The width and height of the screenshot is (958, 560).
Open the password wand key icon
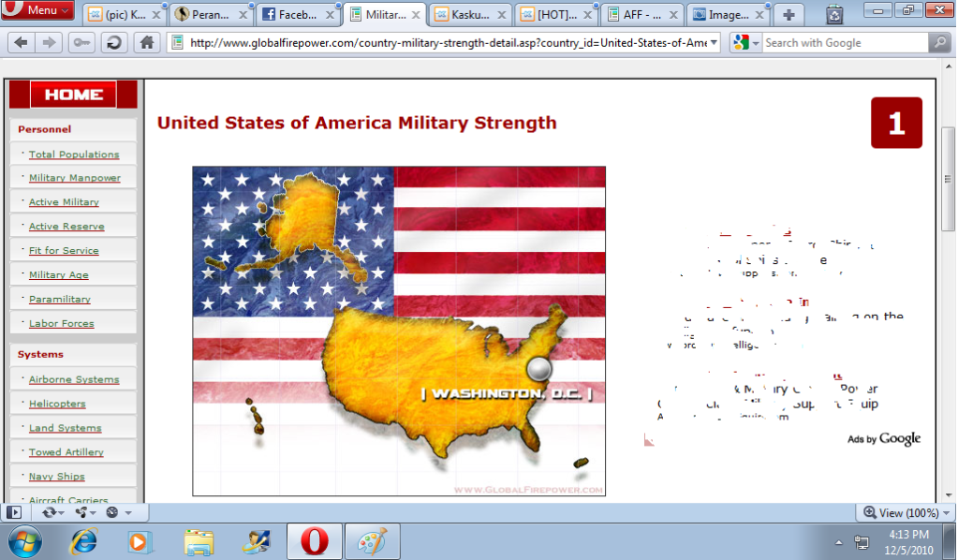(x=81, y=43)
